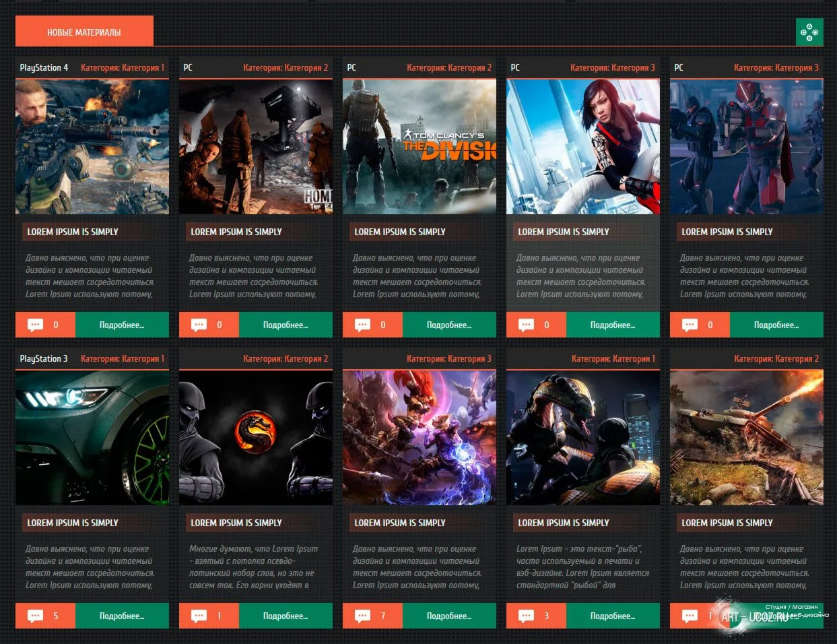Click Подробнее on PlayStation 3 card

point(122,616)
